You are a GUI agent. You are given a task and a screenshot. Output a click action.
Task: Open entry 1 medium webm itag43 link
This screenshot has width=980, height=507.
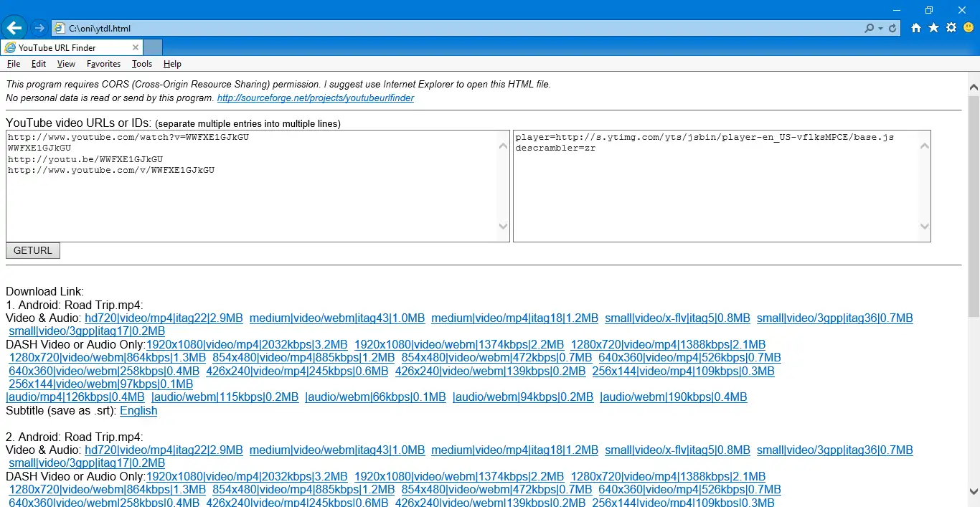point(337,318)
